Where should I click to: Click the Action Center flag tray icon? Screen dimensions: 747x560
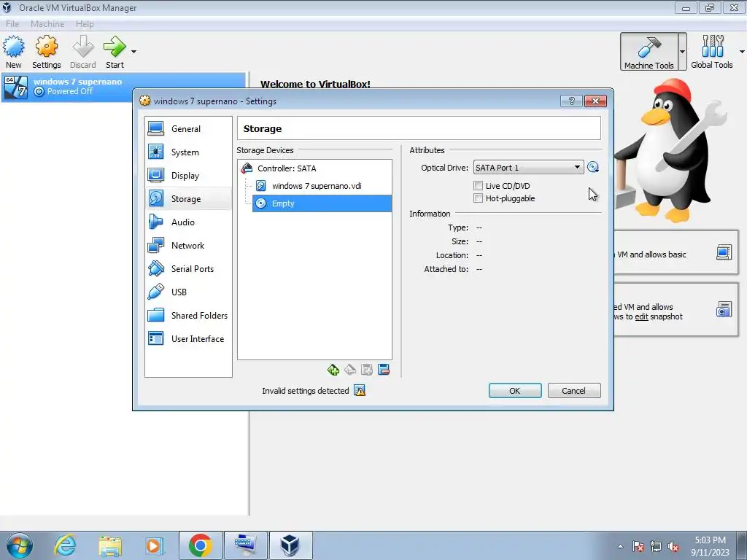click(638, 546)
